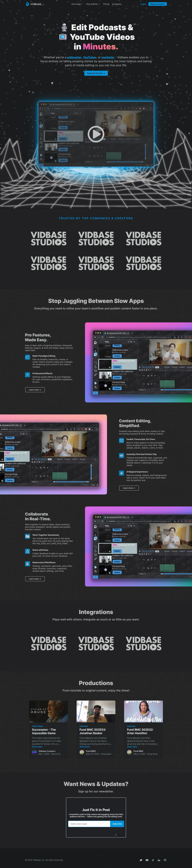Click the Usable Transcripts icon
This screenshot has height=868, width=192.
122,440
